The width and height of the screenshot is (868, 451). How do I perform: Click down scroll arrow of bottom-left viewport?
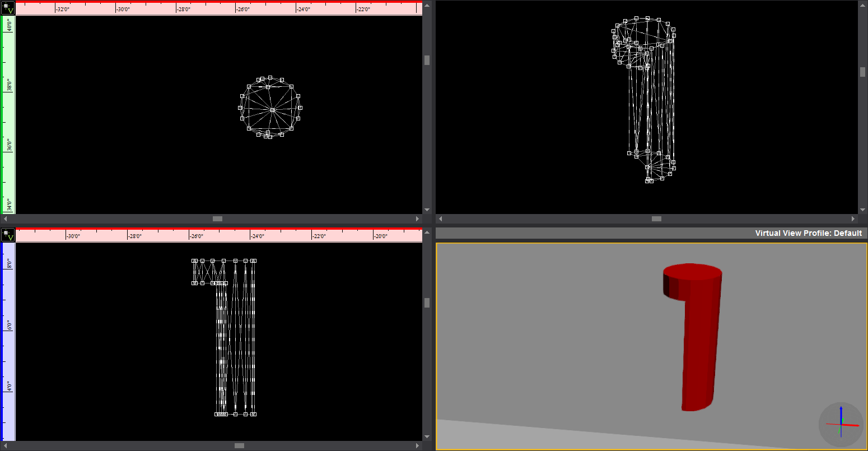click(x=427, y=436)
